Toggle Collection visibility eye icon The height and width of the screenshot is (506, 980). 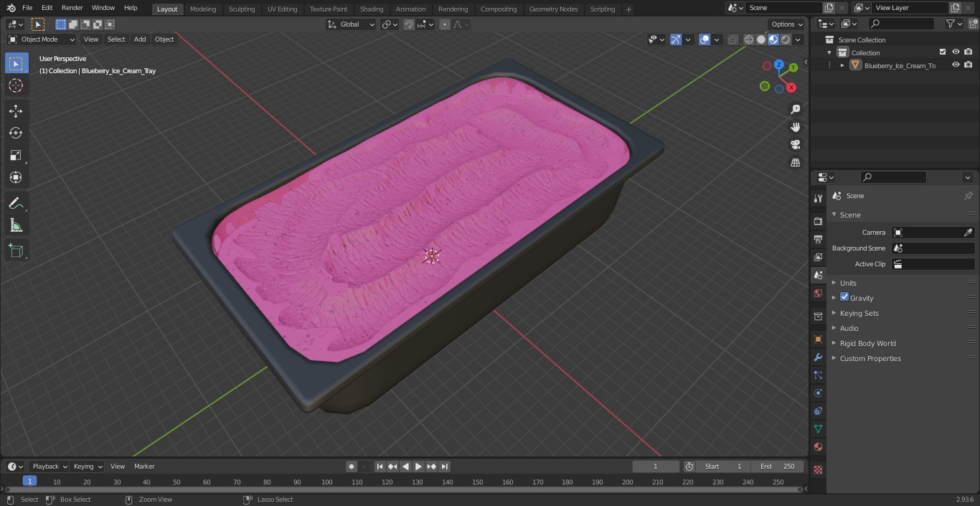click(955, 52)
